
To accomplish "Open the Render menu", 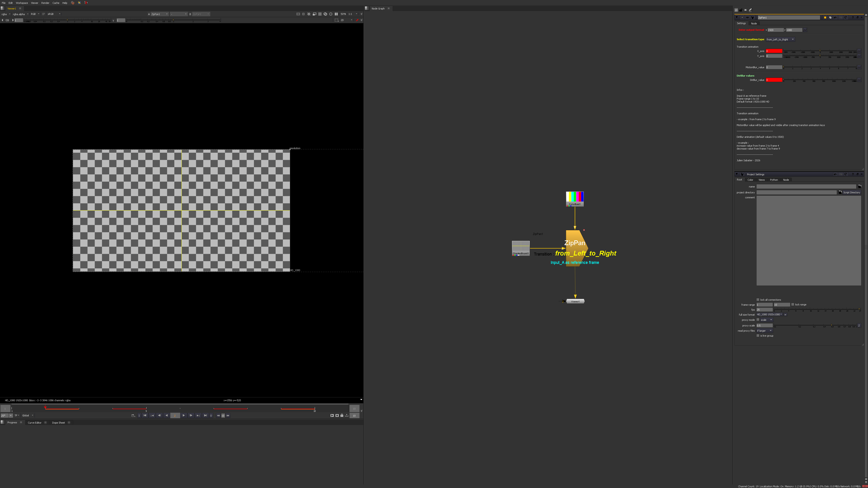I will point(45,3).
